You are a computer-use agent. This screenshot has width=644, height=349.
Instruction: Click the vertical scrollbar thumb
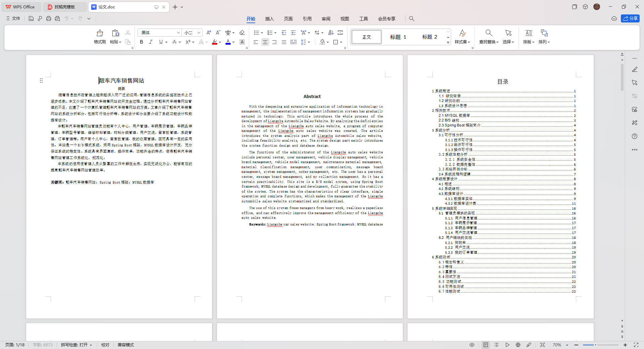pyautogui.click(x=622, y=77)
